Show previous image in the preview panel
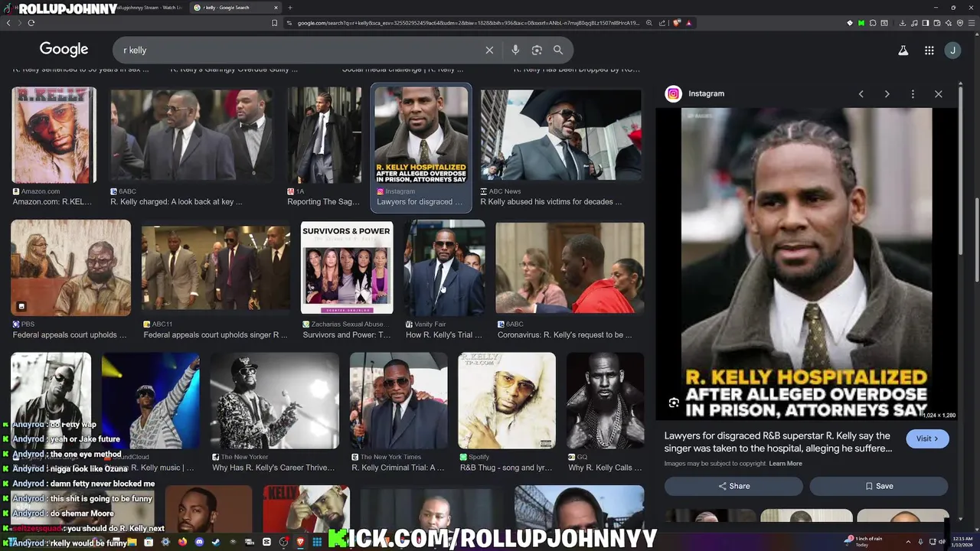980x551 pixels. tap(861, 93)
